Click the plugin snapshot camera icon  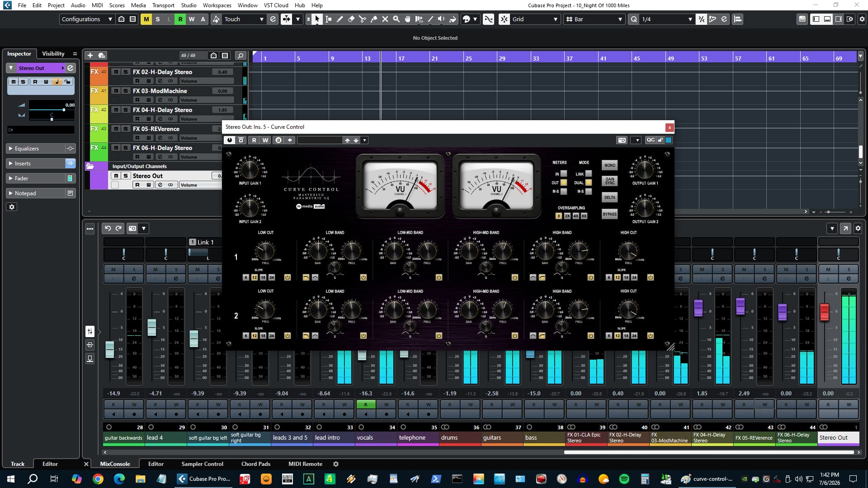tap(622, 140)
